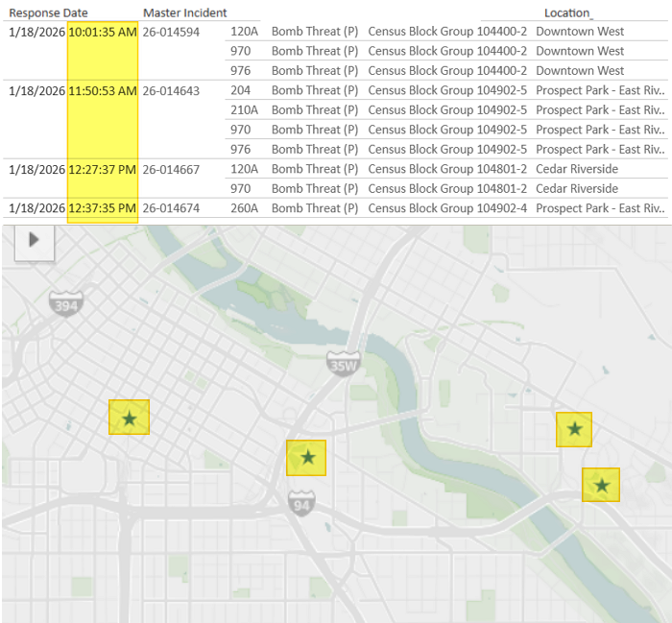
Task: Click Census Block Group 104902-5 in 204 row
Action: coord(447,90)
